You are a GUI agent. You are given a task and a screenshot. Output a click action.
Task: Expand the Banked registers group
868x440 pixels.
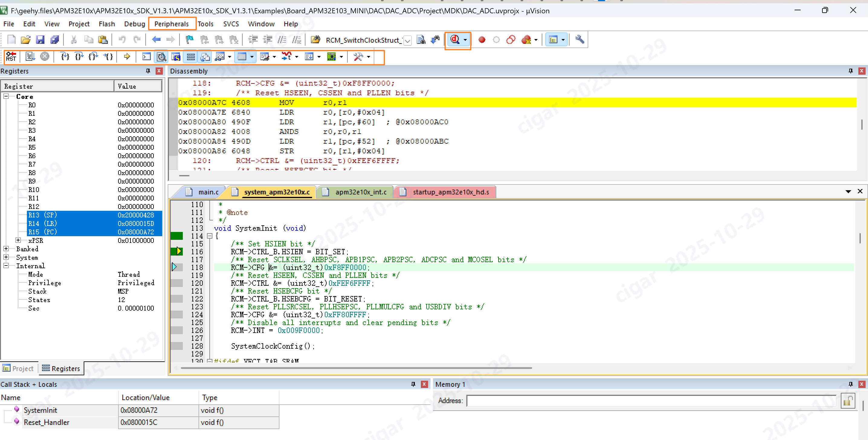[6, 249]
